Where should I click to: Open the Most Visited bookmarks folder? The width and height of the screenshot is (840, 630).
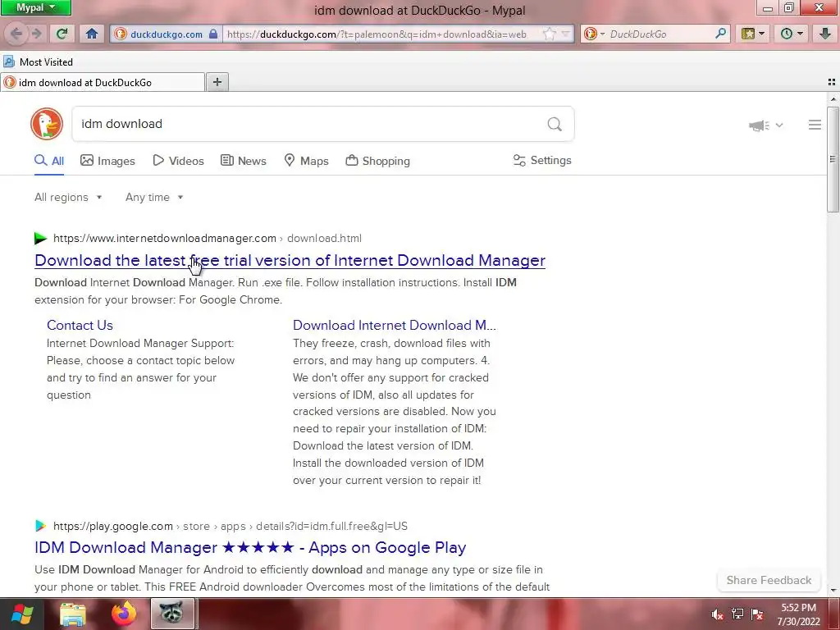(x=38, y=62)
